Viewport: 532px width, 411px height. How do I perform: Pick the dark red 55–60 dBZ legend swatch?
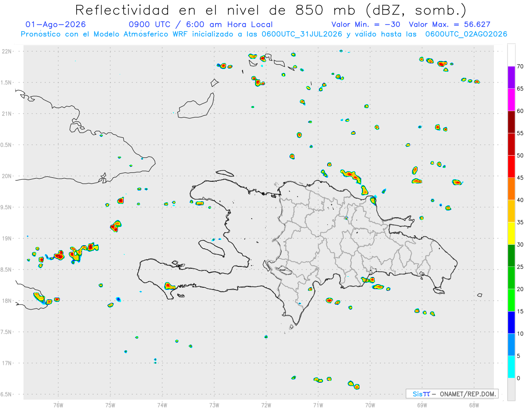[x=511, y=122]
